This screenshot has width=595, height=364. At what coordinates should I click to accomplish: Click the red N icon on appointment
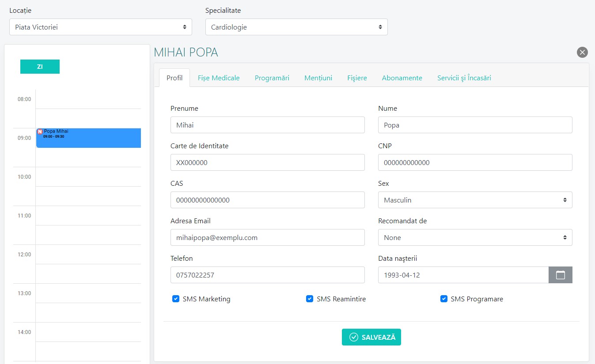point(40,131)
